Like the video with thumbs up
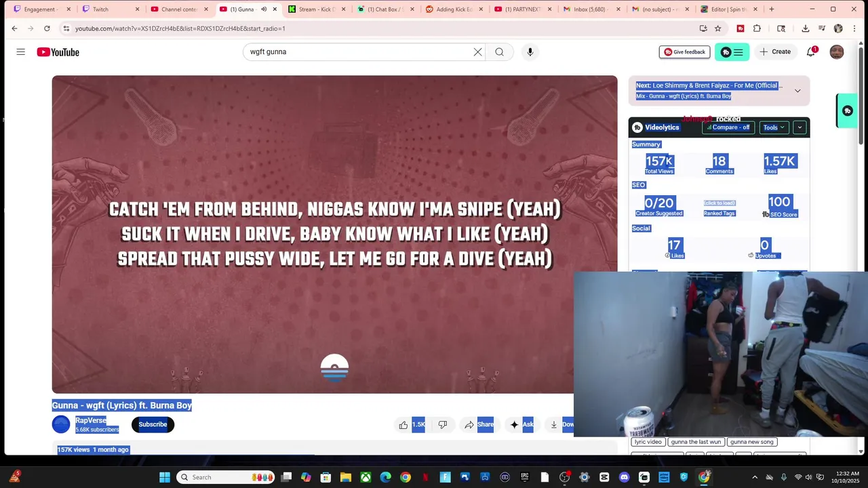The image size is (868, 488). pos(403,425)
